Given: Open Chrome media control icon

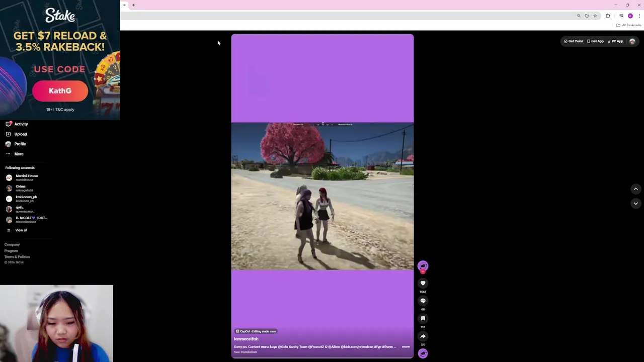Looking at the screenshot, I should (621, 16).
